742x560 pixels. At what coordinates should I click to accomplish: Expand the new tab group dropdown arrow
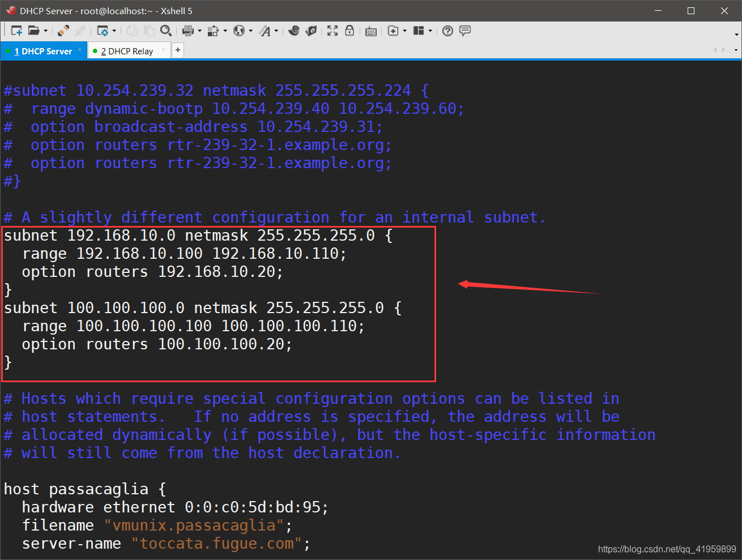[404, 31]
